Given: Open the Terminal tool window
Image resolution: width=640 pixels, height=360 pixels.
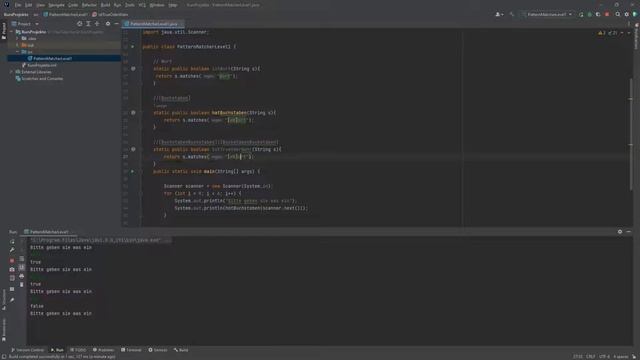Looking at the screenshot, I should 131,350.
